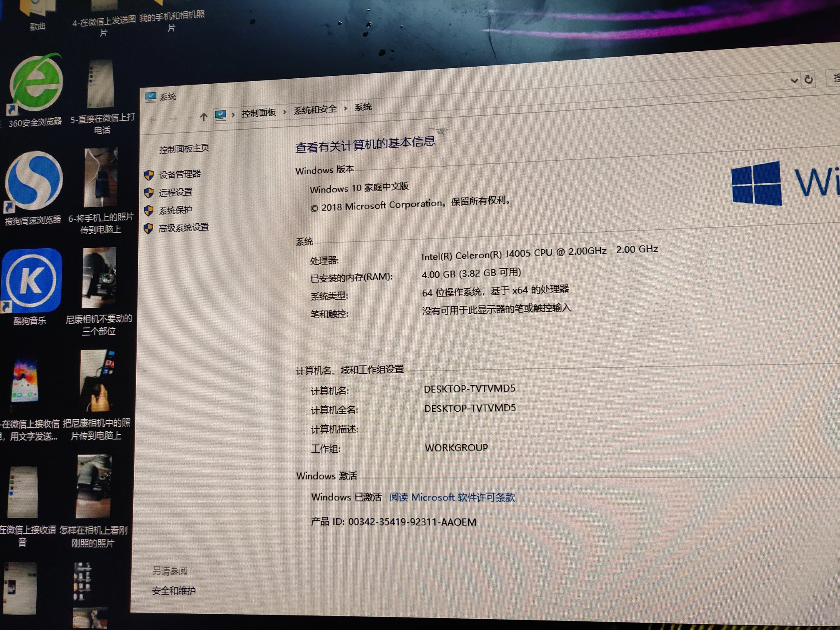
Task: Refresh the System control panel page
Action: click(x=809, y=79)
